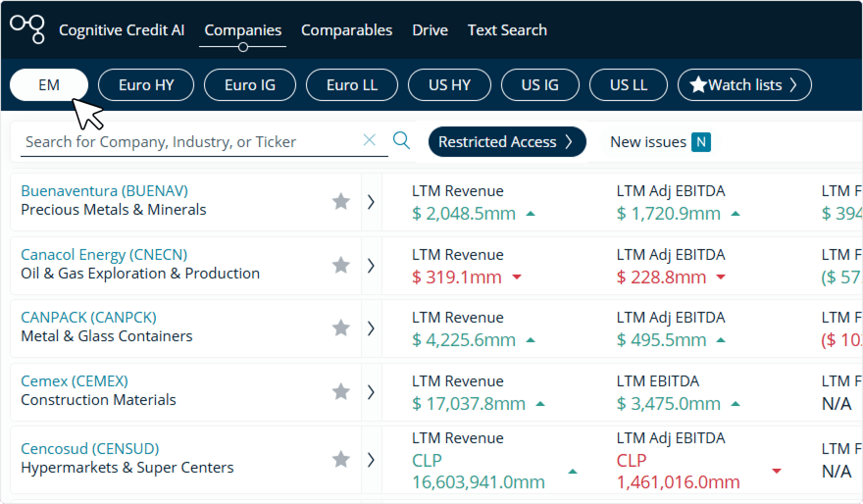Open the Canacol Energy (CNECN) link

click(x=104, y=255)
